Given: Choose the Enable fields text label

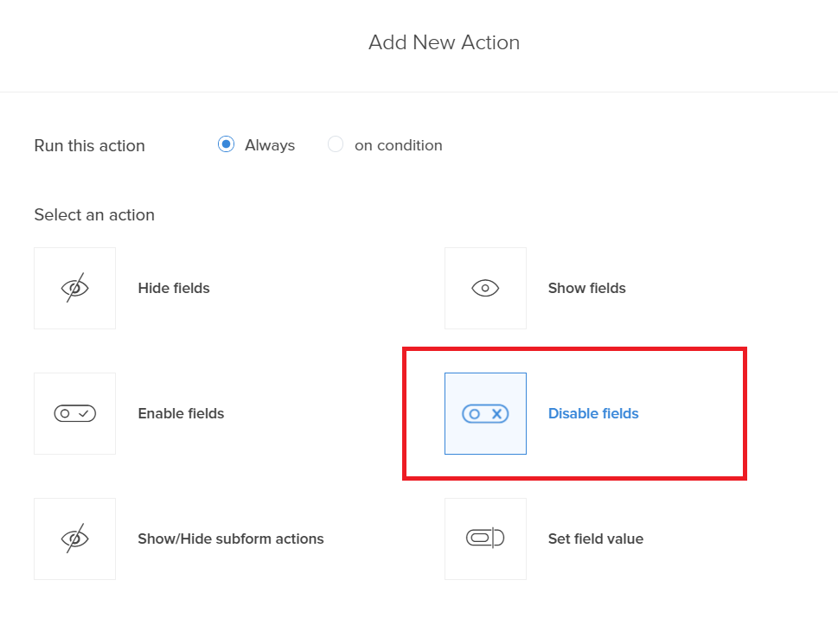Looking at the screenshot, I should point(181,413).
